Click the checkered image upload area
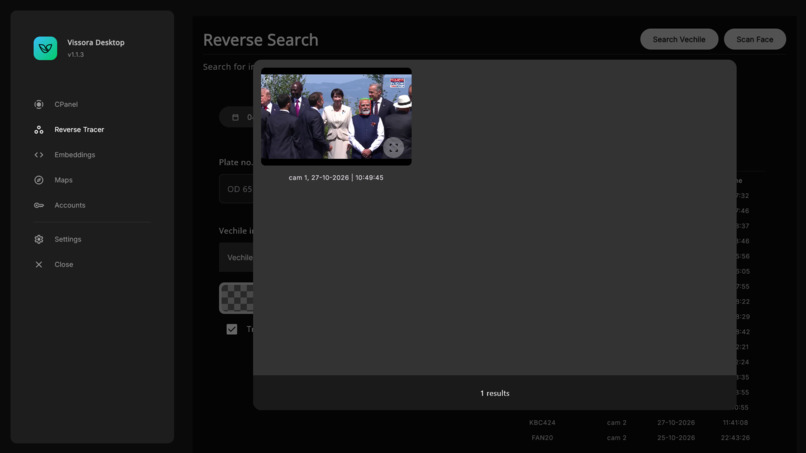 click(x=236, y=298)
